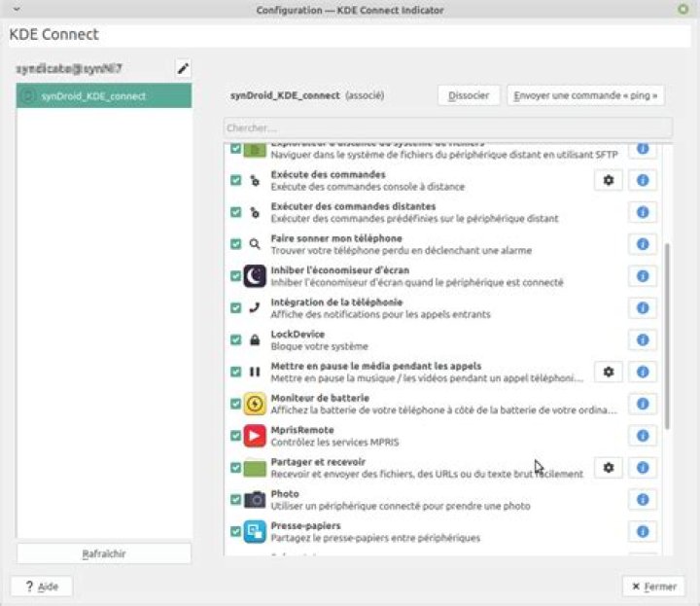Disable Intégration de la téléphonie checkbox
This screenshot has width=700, height=606.
[x=235, y=308]
